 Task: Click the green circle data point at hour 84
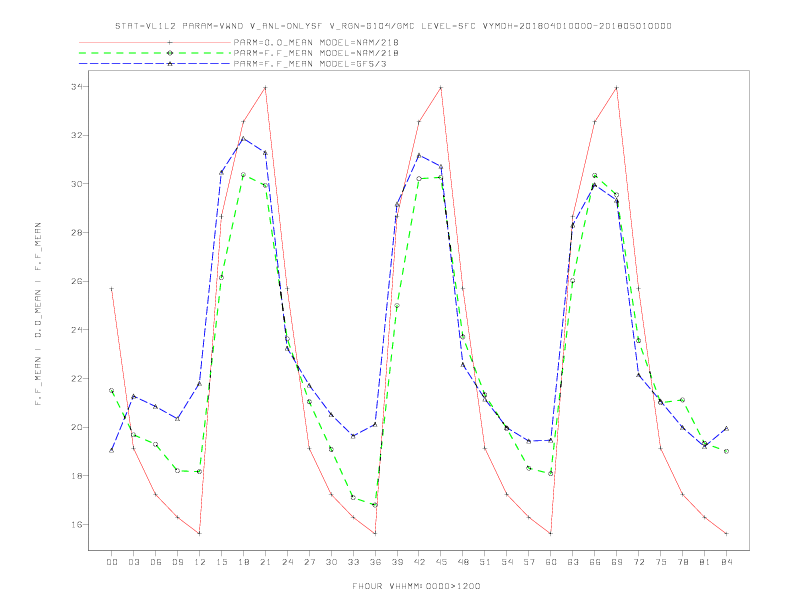[726, 451]
